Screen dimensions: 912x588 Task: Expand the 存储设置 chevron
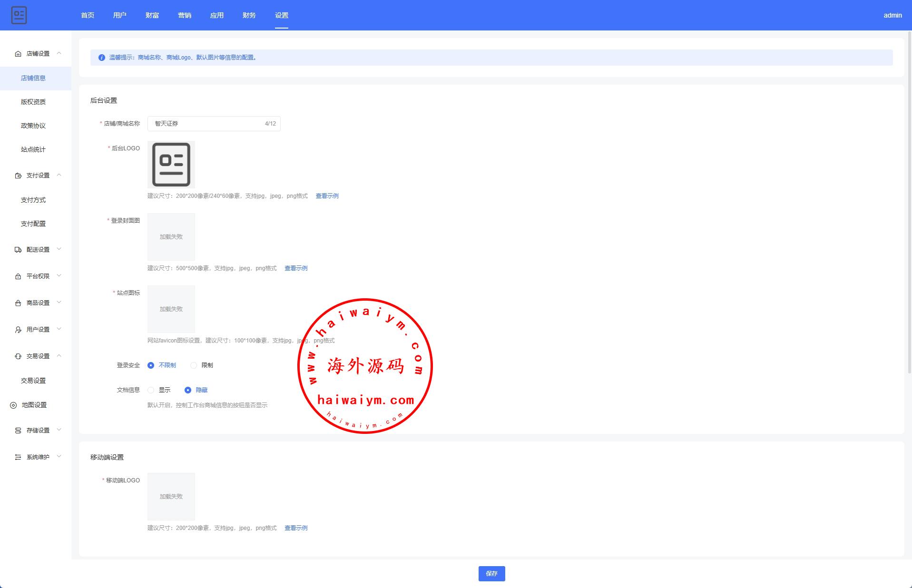tap(59, 430)
